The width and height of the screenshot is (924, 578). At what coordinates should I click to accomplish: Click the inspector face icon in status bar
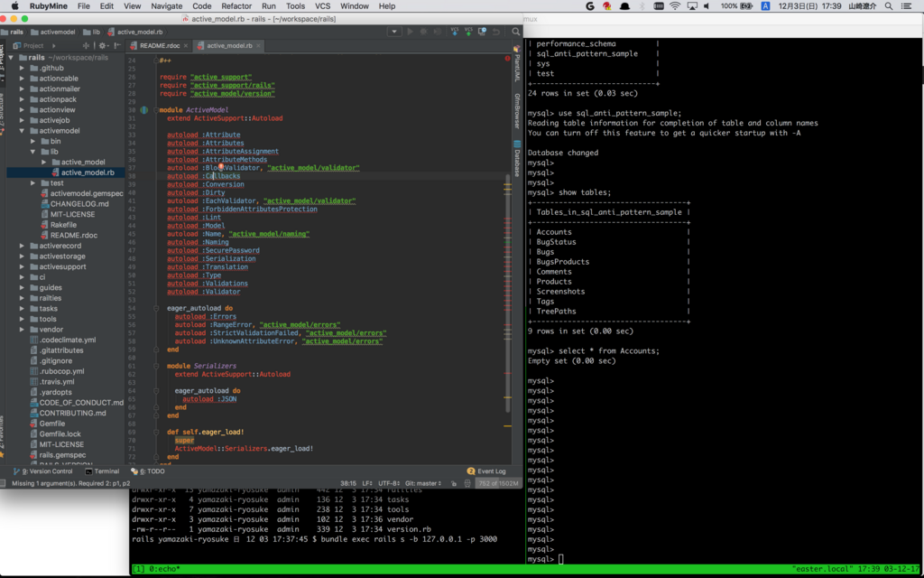coord(467,484)
